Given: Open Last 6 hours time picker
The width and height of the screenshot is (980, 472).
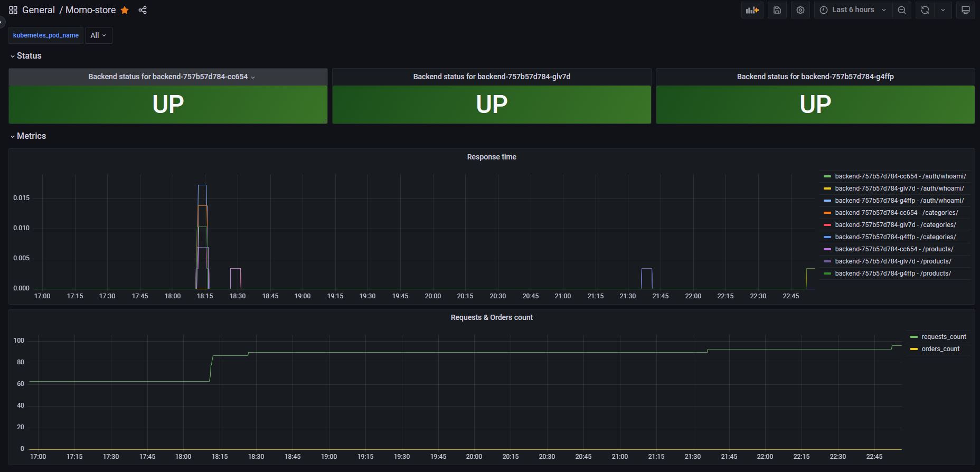Looking at the screenshot, I should coord(853,10).
